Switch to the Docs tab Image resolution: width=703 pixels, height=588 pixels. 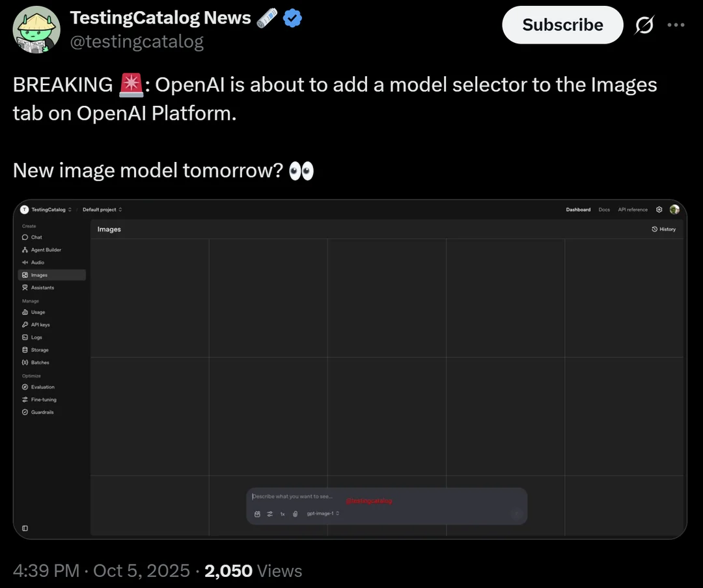[x=604, y=209]
